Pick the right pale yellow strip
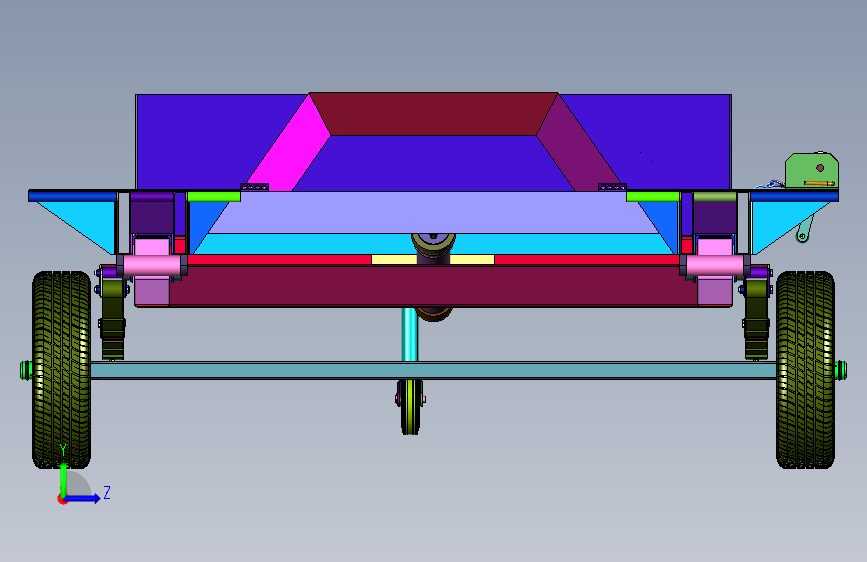 tap(472, 259)
